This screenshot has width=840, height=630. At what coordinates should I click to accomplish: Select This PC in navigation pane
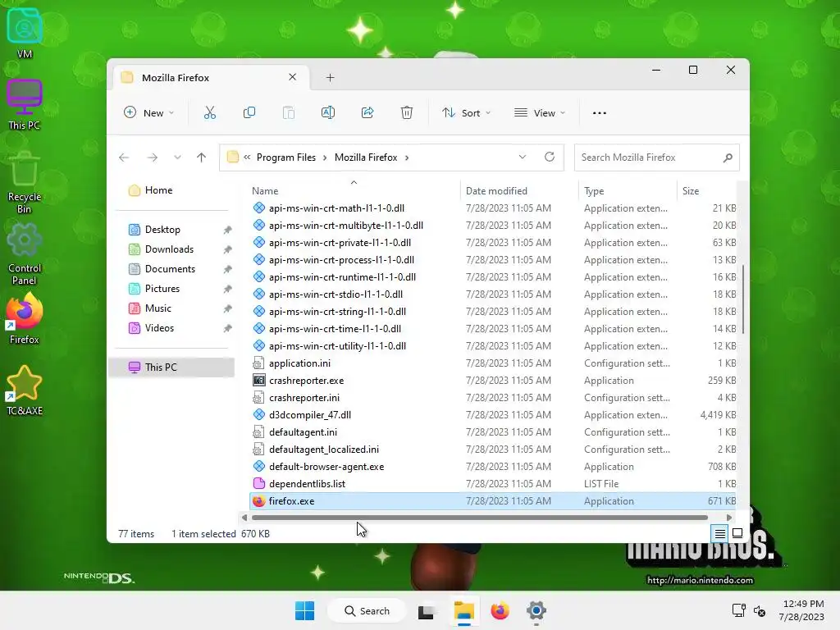171,367
